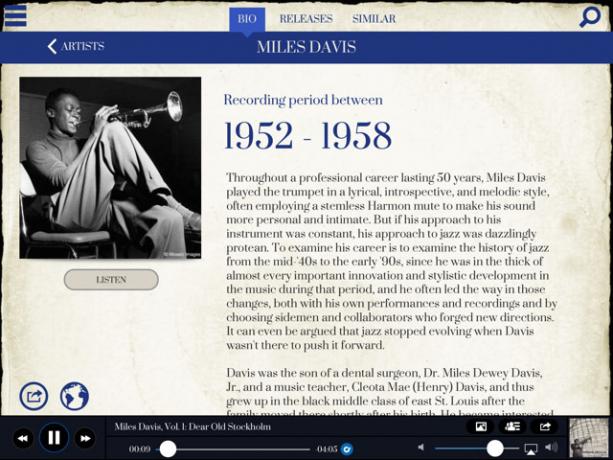The image size is (613, 460).
Task: Open the artist info icon in player
Action: coord(512,426)
